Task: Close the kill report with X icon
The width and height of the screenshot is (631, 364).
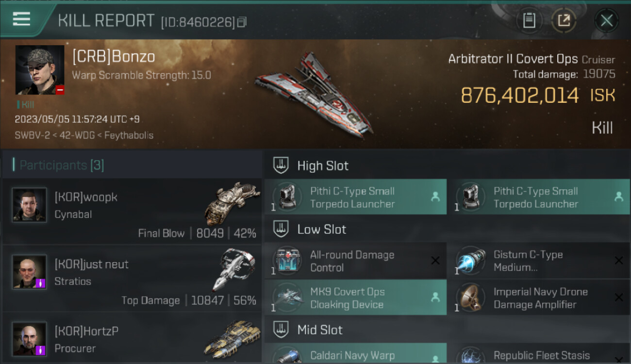Action: point(606,20)
